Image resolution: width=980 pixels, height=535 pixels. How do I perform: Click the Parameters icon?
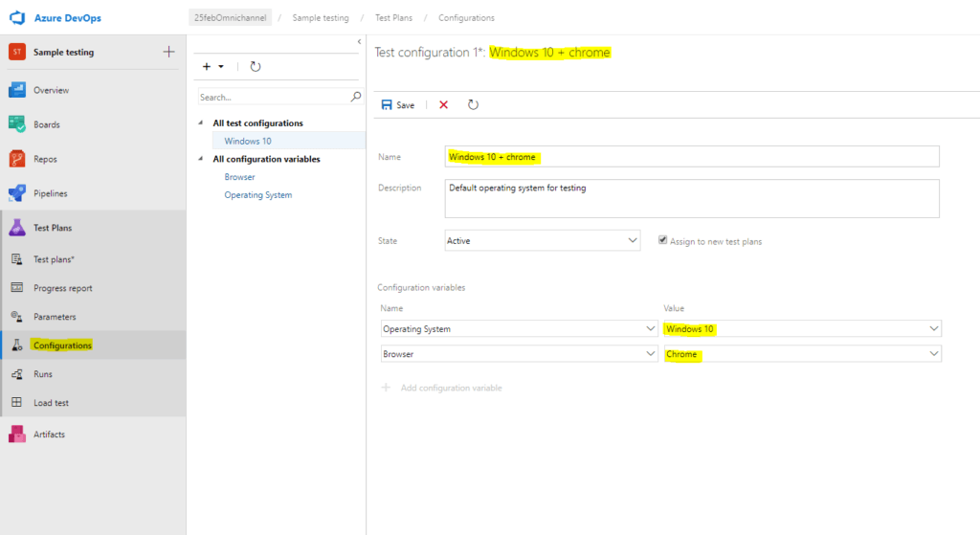click(x=17, y=316)
